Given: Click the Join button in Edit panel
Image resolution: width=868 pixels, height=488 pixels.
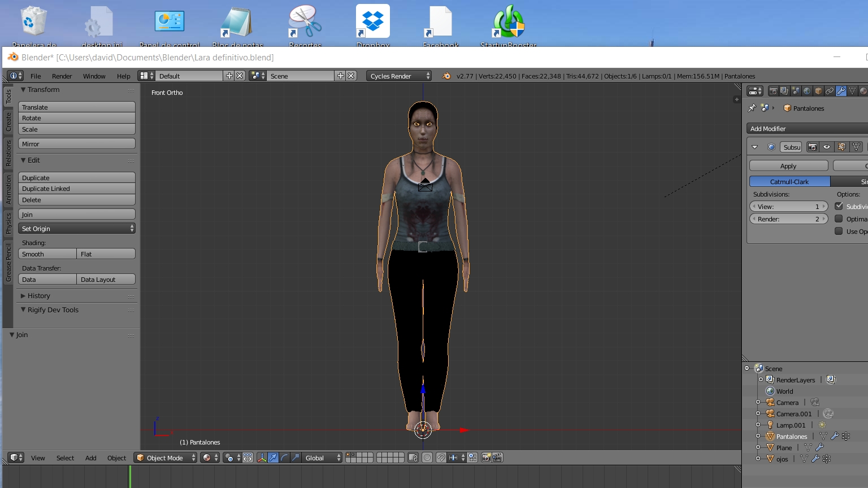Looking at the screenshot, I should click(x=77, y=214).
